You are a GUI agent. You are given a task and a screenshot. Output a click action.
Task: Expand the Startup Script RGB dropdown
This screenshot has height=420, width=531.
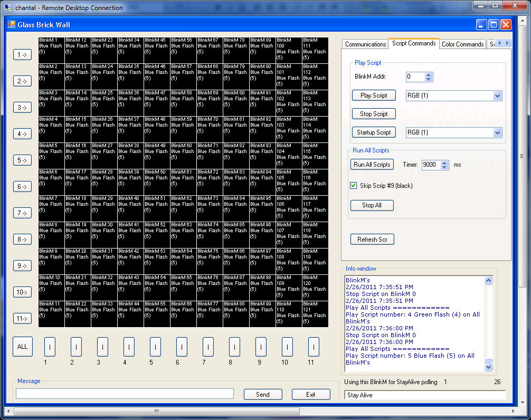coord(497,132)
